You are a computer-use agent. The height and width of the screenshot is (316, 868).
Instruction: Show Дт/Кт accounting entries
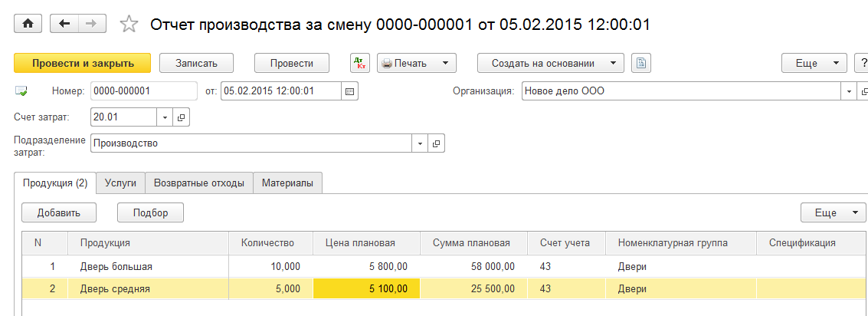[359, 64]
